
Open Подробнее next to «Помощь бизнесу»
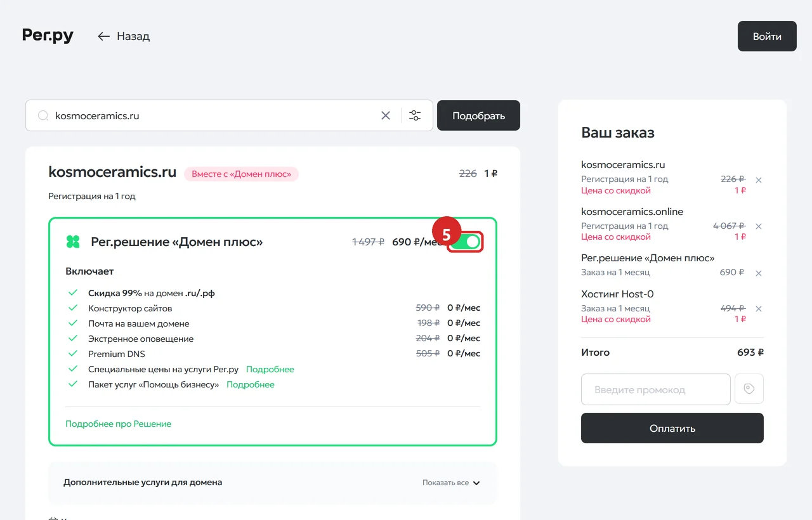pos(251,384)
